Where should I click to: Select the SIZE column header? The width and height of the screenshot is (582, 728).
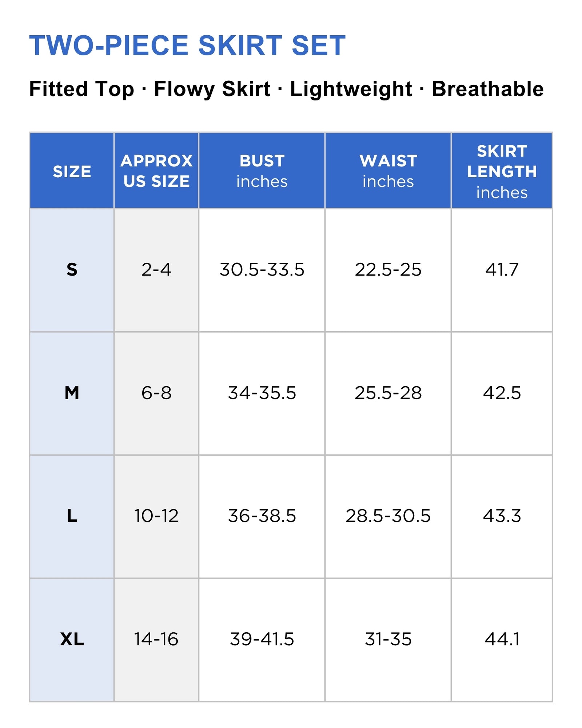[72, 171]
